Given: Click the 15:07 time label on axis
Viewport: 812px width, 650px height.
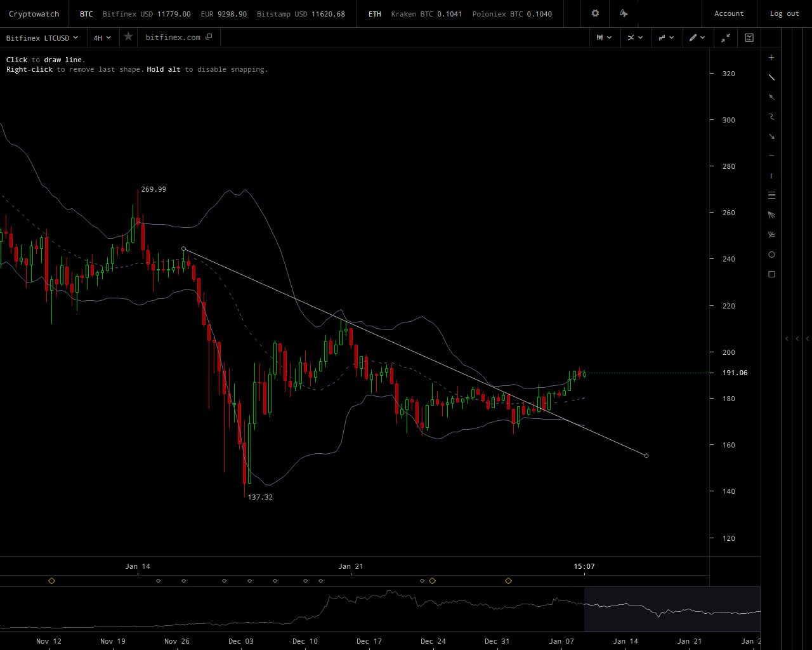Looking at the screenshot, I should 584,566.
